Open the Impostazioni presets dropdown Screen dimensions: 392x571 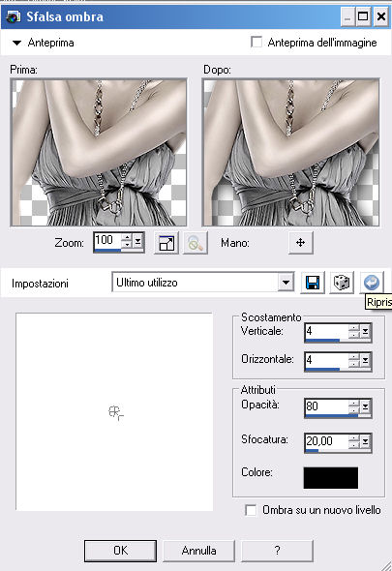pyautogui.click(x=286, y=283)
